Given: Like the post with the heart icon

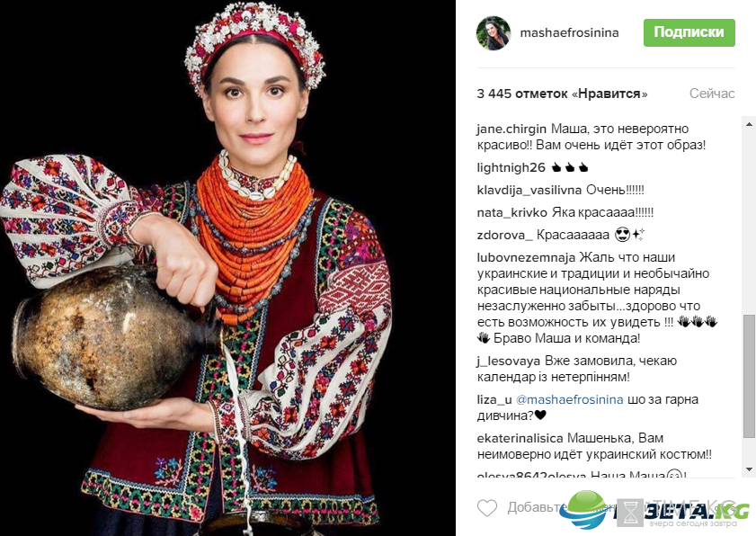Looking at the screenshot, I should pyautogui.click(x=487, y=507).
